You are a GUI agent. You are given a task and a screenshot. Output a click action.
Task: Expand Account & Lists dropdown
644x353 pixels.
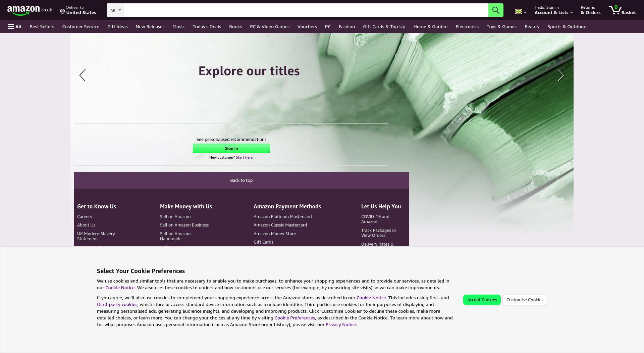coord(553,10)
